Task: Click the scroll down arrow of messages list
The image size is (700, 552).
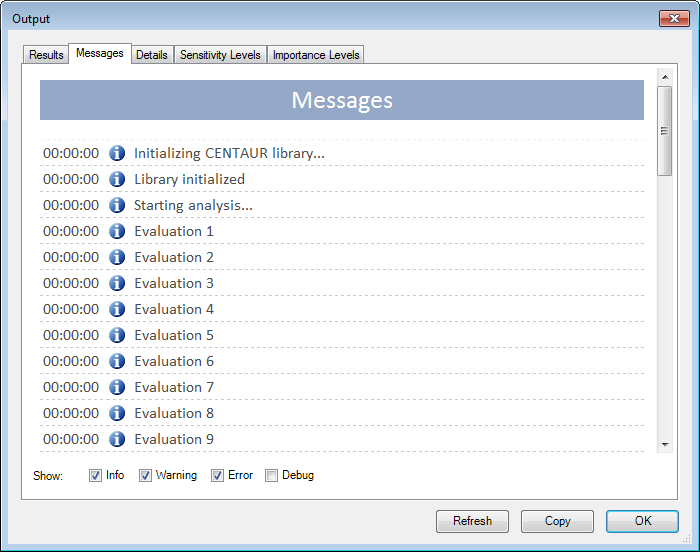Action: point(665,444)
